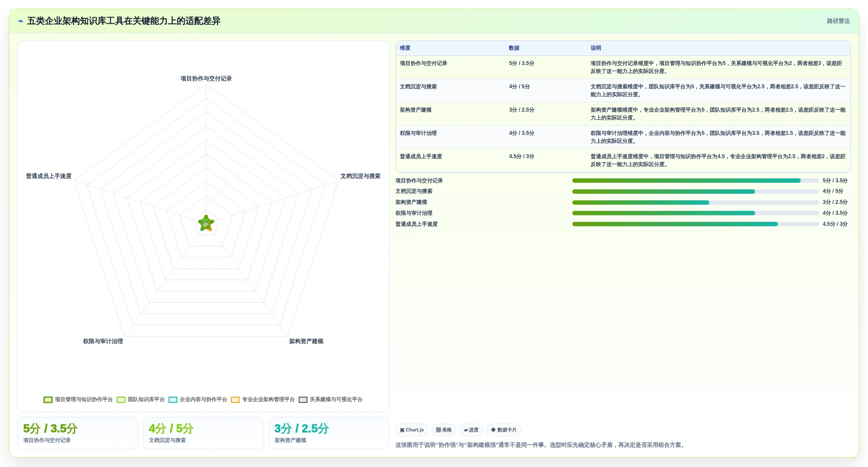Click the radar data cluster at center
The width and height of the screenshot is (868, 467).
(206, 223)
